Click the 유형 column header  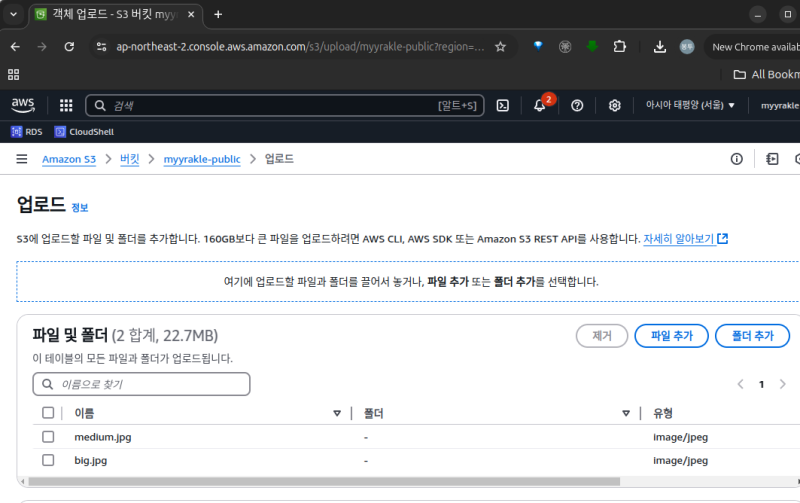point(663,413)
